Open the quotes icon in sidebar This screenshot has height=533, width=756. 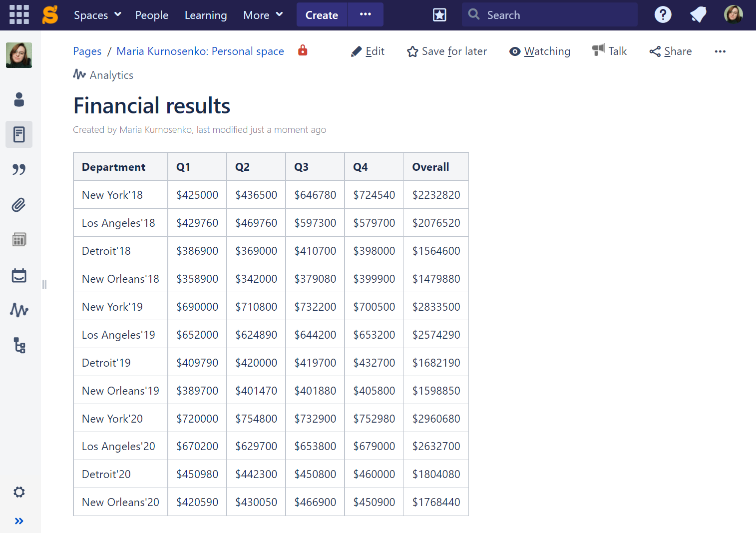[19, 169]
